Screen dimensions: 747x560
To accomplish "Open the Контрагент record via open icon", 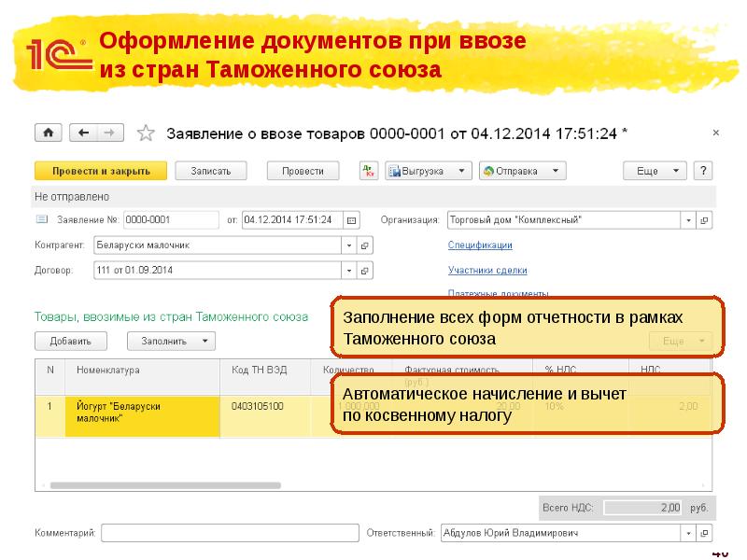I will click(365, 245).
